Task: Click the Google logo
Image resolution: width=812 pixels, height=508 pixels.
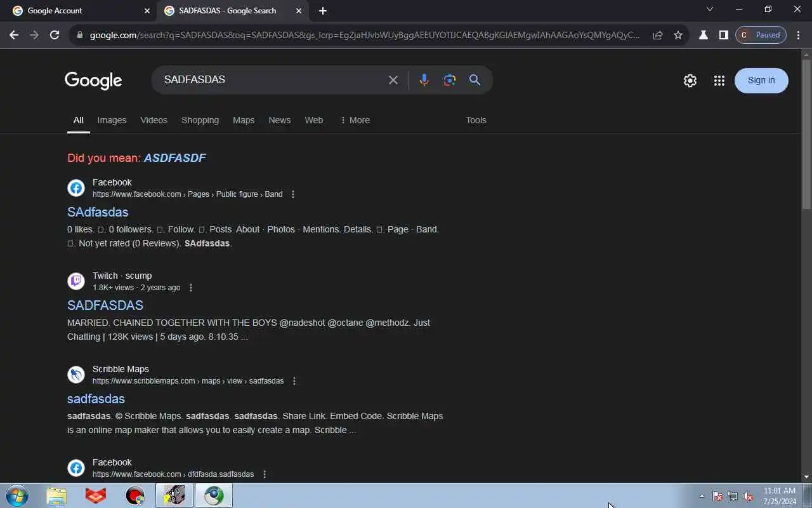Action: 93,81
